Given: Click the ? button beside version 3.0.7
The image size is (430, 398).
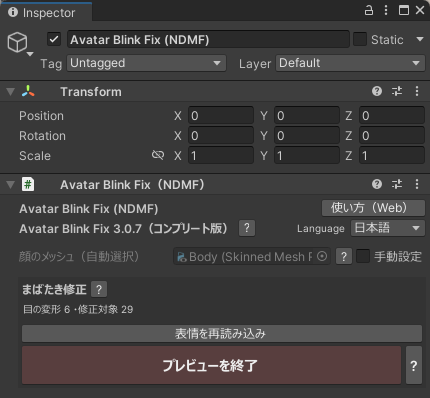Looking at the screenshot, I should (247, 228).
